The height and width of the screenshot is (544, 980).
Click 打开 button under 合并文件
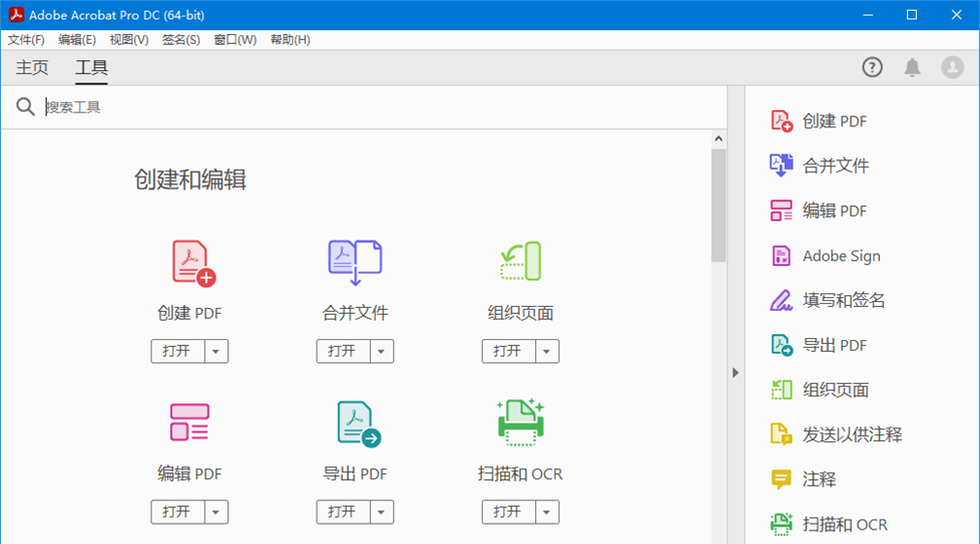(x=343, y=352)
